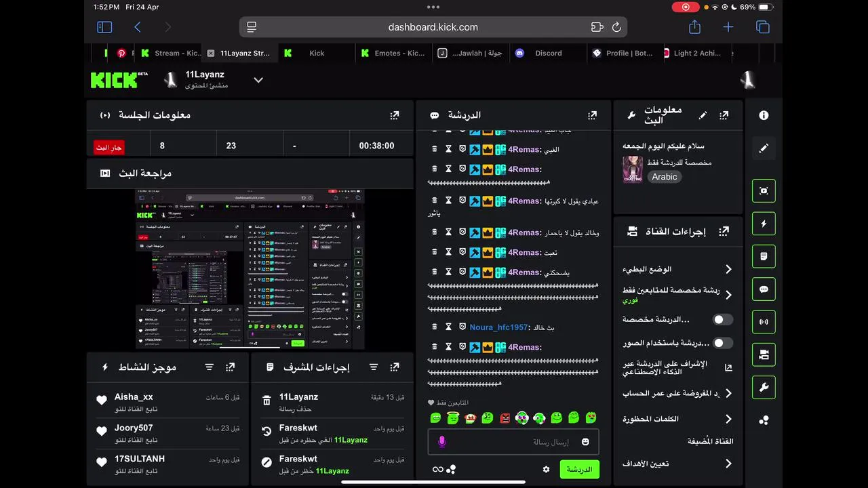Timeout the sender of message تعبت
Viewport: 868px width, 488px height.
point(448,252)
